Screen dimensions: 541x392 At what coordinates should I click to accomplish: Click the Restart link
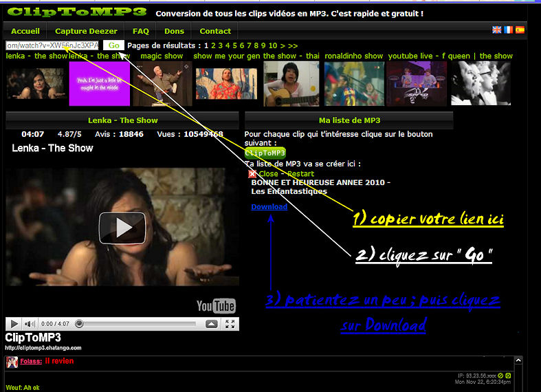pos(300,174)
